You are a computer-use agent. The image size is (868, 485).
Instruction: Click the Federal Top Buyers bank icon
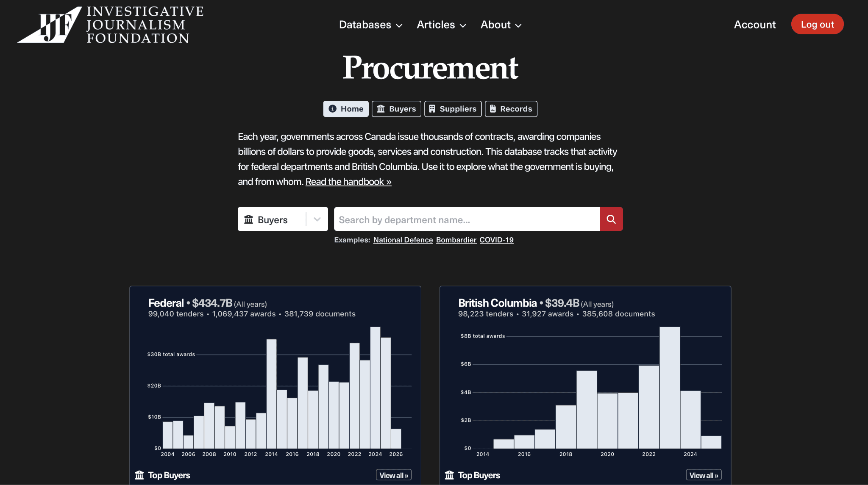[x=139, y=475]
